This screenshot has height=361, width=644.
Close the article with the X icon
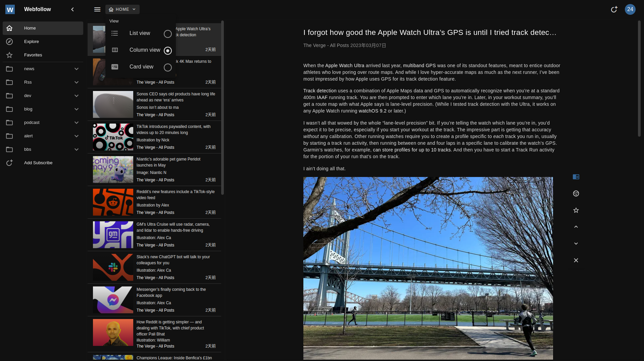pos(576,261)
